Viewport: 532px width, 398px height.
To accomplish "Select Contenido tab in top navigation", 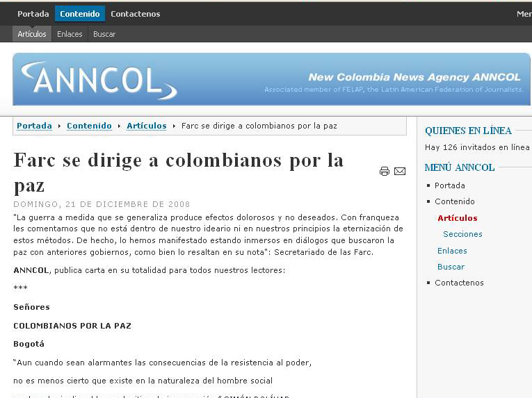I will pyautogui.click(x=80, y=14).
